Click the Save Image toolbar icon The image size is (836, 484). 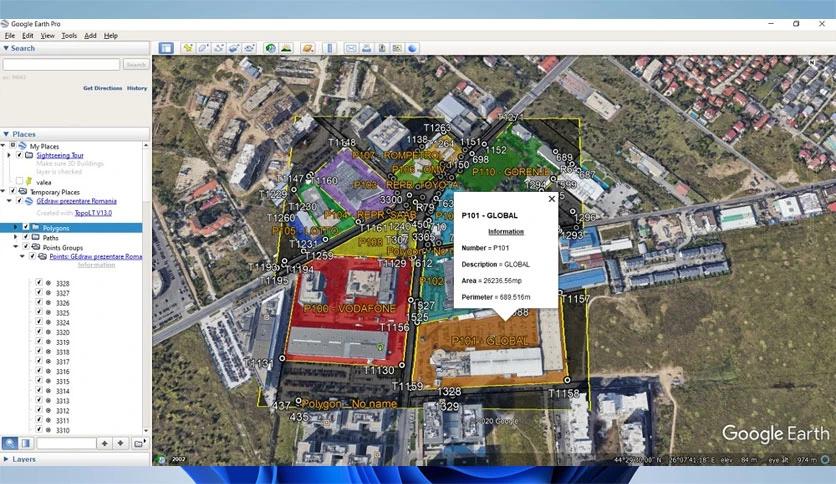click(x=382, y=48)
